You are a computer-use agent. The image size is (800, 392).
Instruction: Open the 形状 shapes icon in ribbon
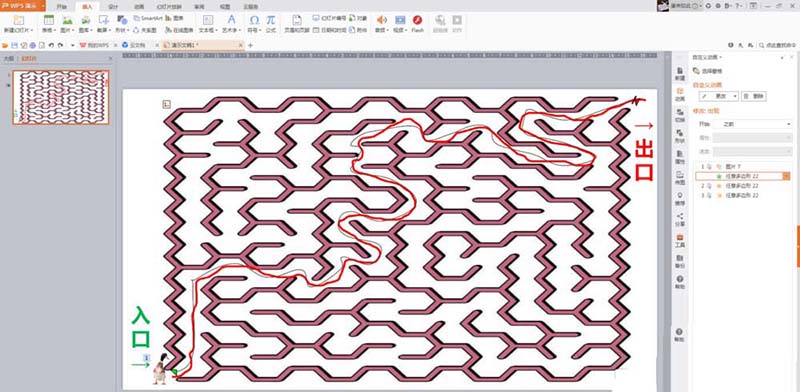coord(122,20)
